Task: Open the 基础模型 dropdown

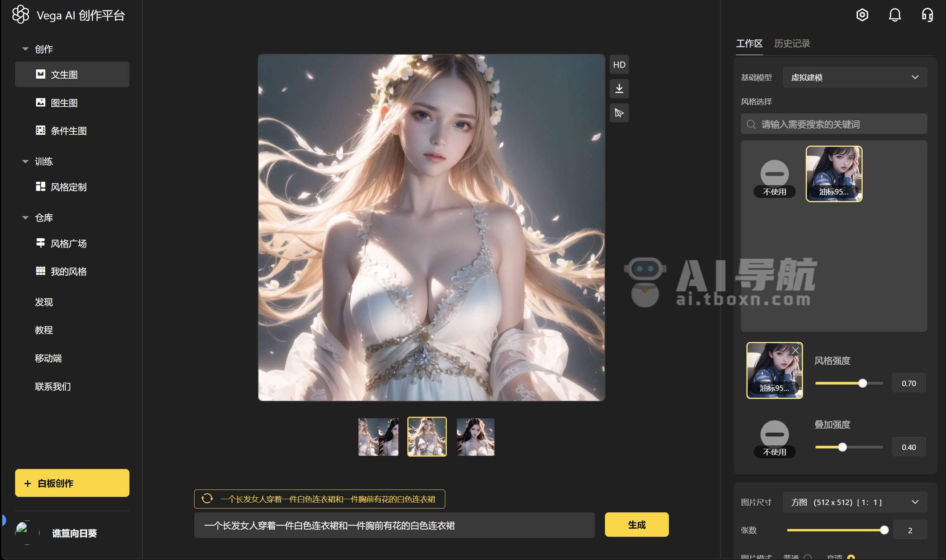Action: (855, 77)
